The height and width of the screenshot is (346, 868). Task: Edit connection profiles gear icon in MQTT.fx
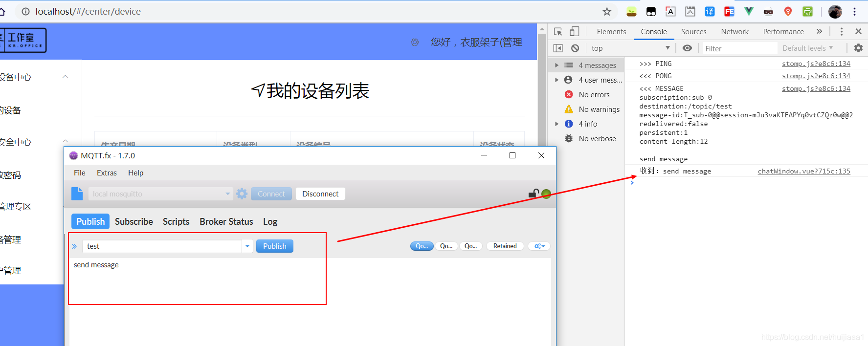pos(242,194)
